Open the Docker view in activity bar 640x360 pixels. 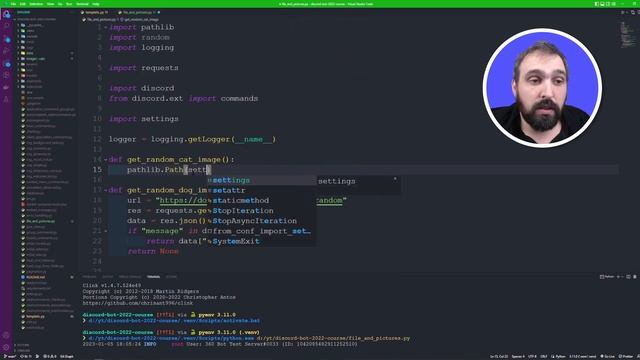pos(6,87)
